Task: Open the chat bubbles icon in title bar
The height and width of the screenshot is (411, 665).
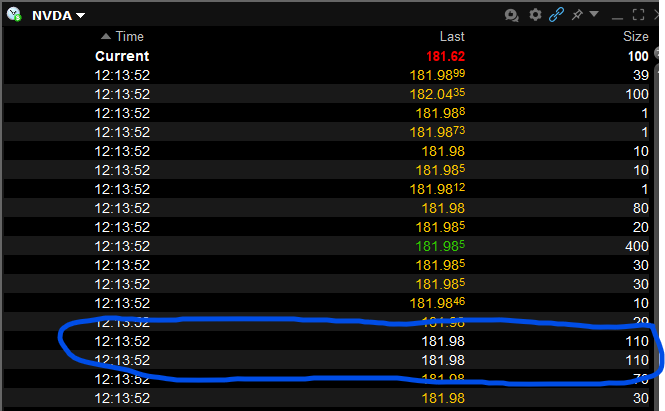Action: pyautogui.click(x=512, y=15)
